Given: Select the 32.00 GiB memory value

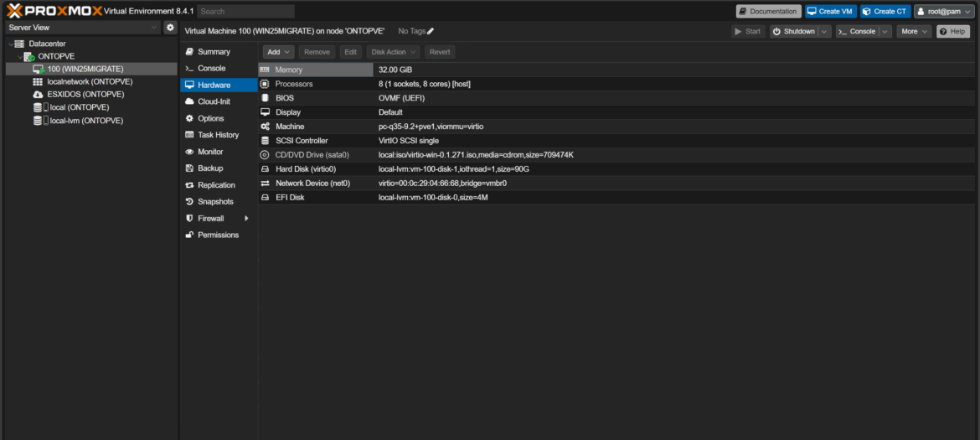Looking at the screenshot, I should coord(395,70).
